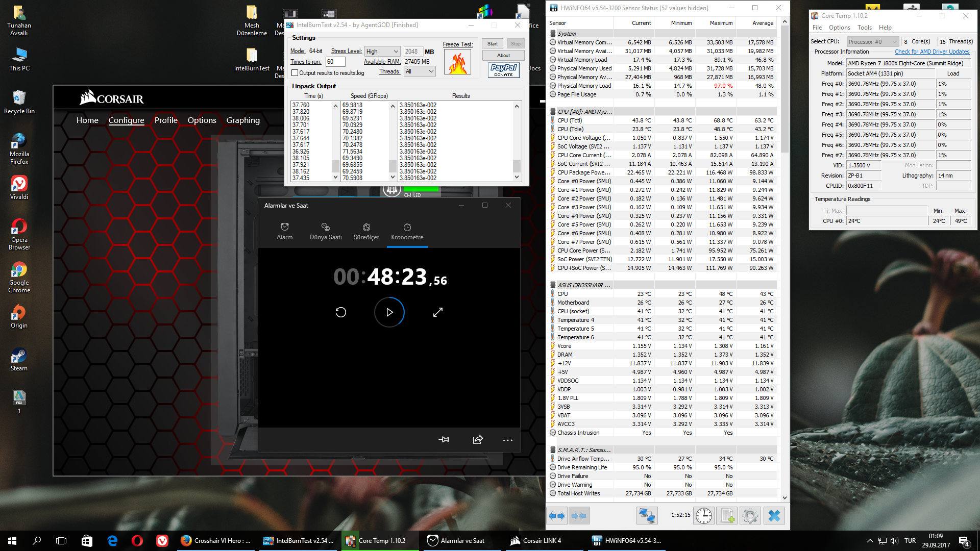Open Mozilla Firefox desktop icon

click(x=19, y=148)
